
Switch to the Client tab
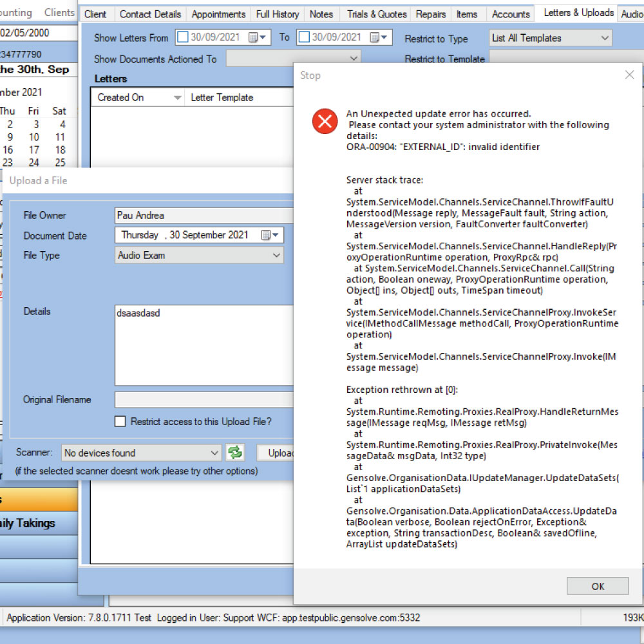click(95, 14)
